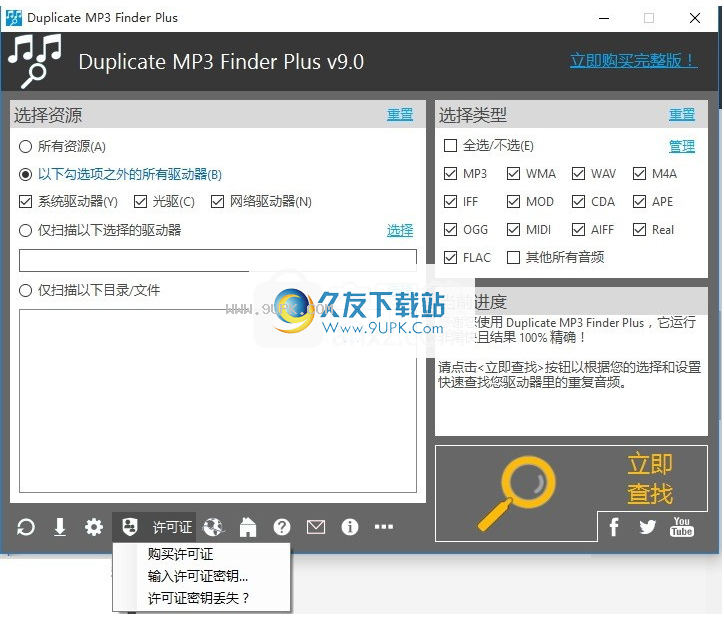
Task: Toggle the FLAC checkbox
Action: pyautogui.click(x=450, y=258)
